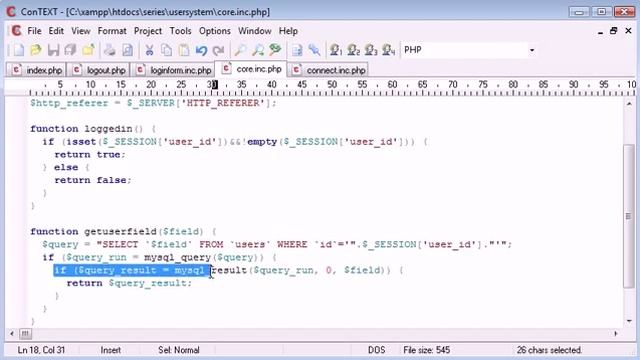Click the New file icon

click(x=18, y=50)
